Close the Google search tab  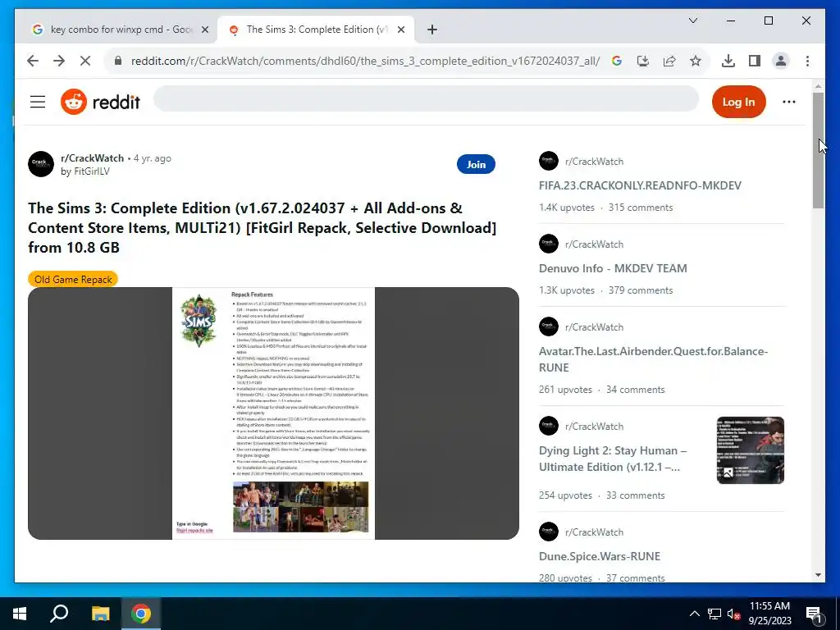point(204,30)
